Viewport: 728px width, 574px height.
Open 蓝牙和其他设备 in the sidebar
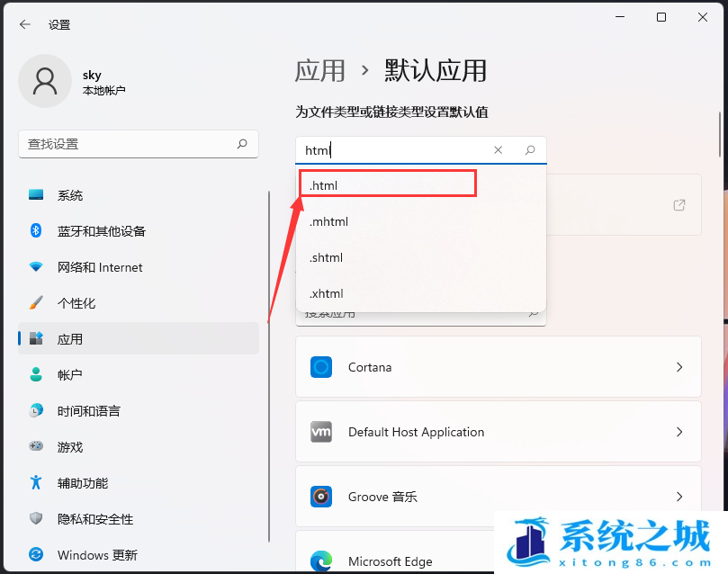coord(101,231)
